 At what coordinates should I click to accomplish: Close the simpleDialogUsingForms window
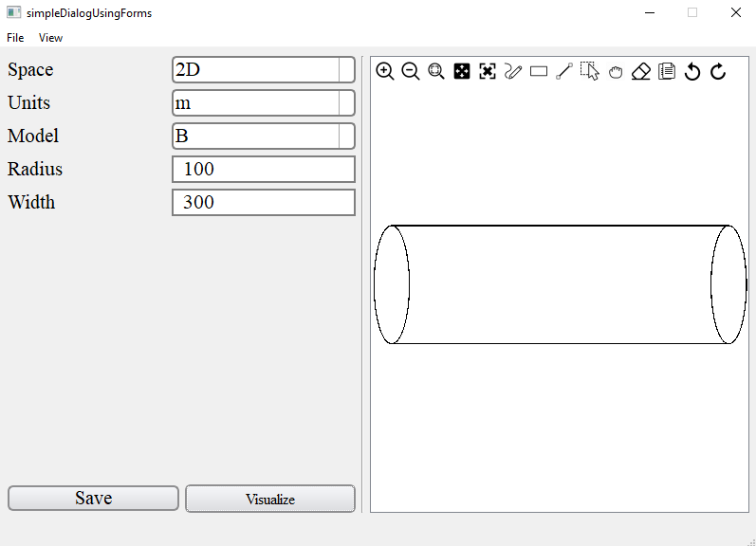tap(736, 13)
